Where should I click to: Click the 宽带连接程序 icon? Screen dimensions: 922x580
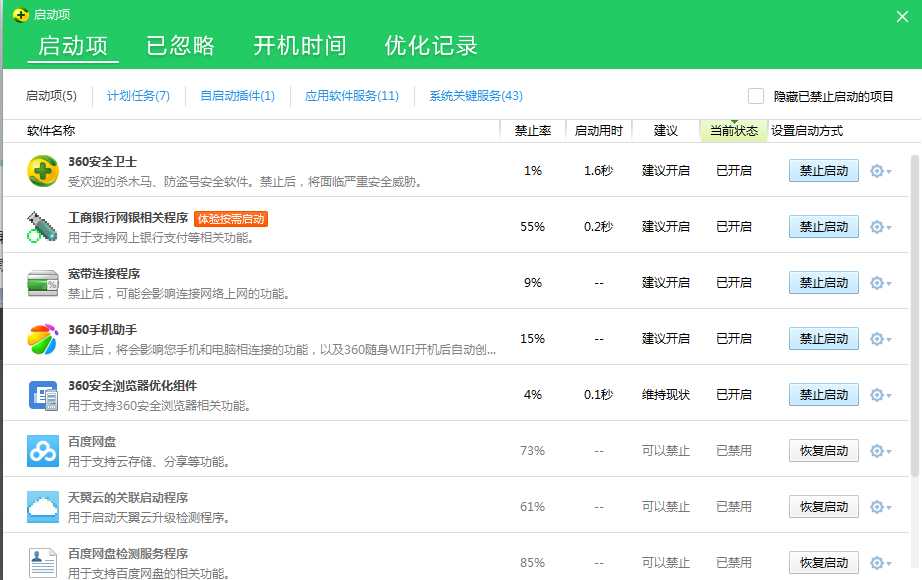[43, 283]
